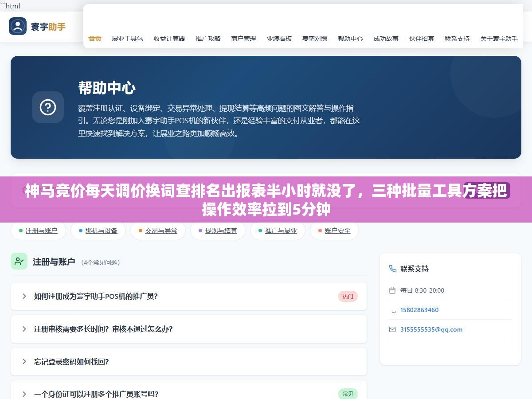Email 3155555535@qq.com link
This screenshot has width=532, height=399.
[x=431, y=329]
